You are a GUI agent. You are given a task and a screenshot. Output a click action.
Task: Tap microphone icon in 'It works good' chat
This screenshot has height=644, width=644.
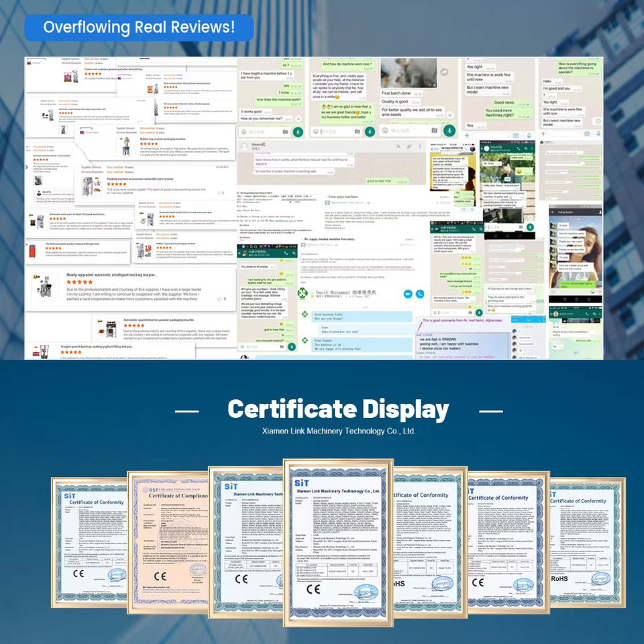click(x=298, y=132)
